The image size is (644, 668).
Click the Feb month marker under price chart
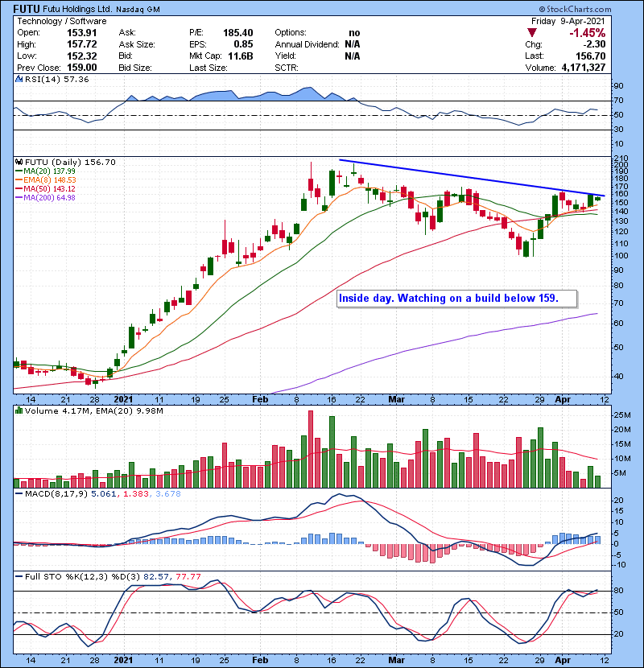[260, 400]
